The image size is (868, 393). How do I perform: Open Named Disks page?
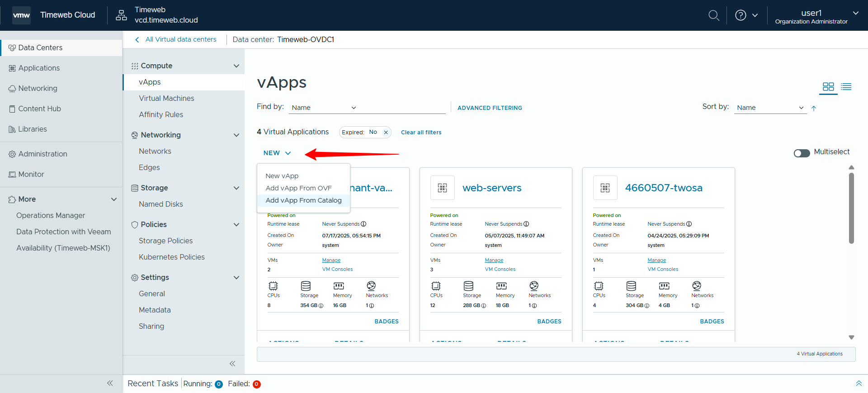(x=161, y=204)
